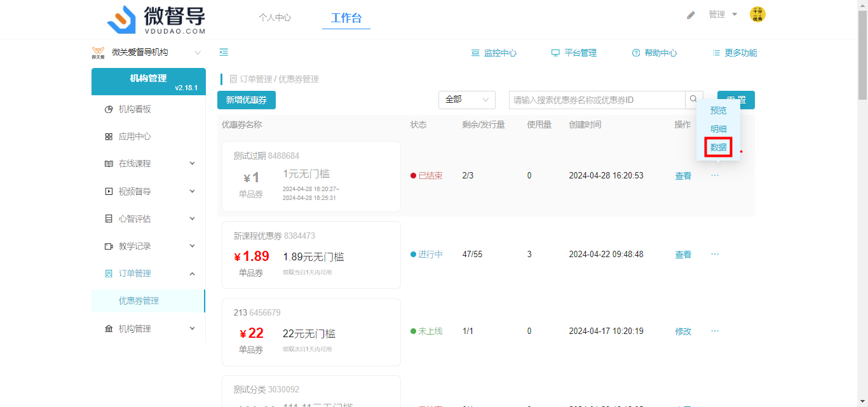Click the 未上线 status text
The width and height of the screenshot is (868, 407).
pos(430,331)
